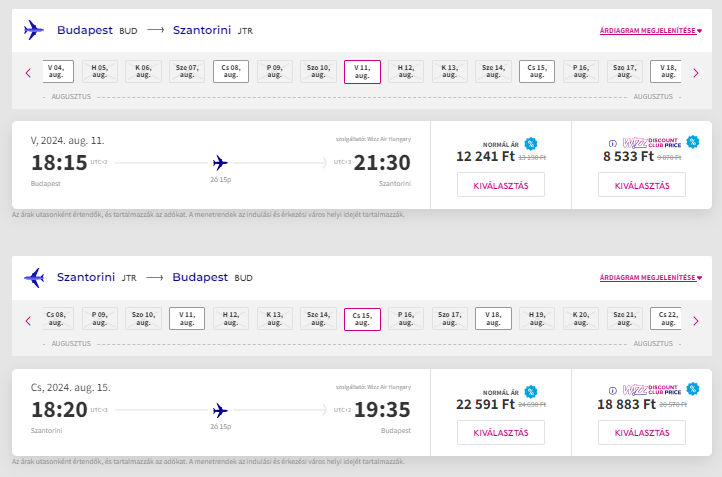Choose return Discount Club 18 883 Ft Kiválasztás
This screenshot has height=477, width=722.
click(x=642, y=432)
